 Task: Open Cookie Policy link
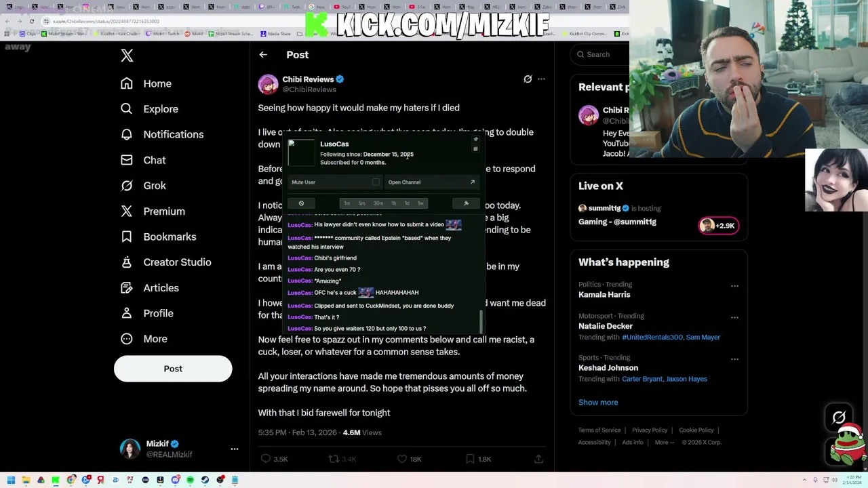click(696, 430)
